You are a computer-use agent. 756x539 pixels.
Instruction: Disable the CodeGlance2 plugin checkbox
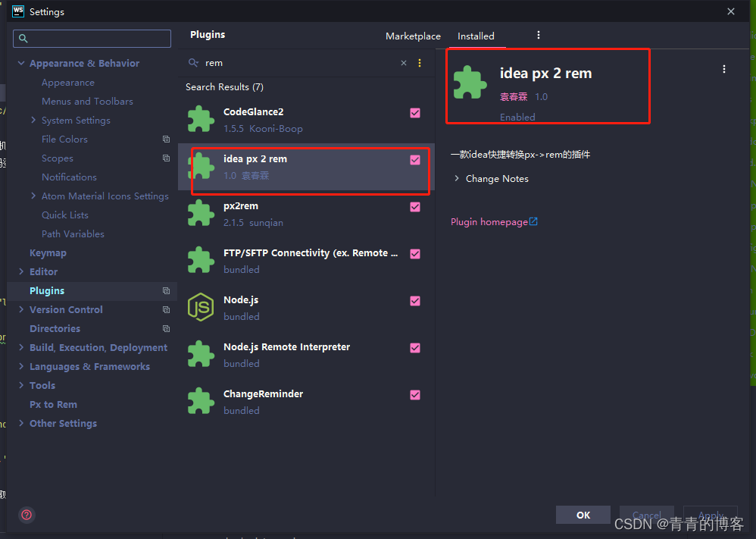(x=415, y=113)
